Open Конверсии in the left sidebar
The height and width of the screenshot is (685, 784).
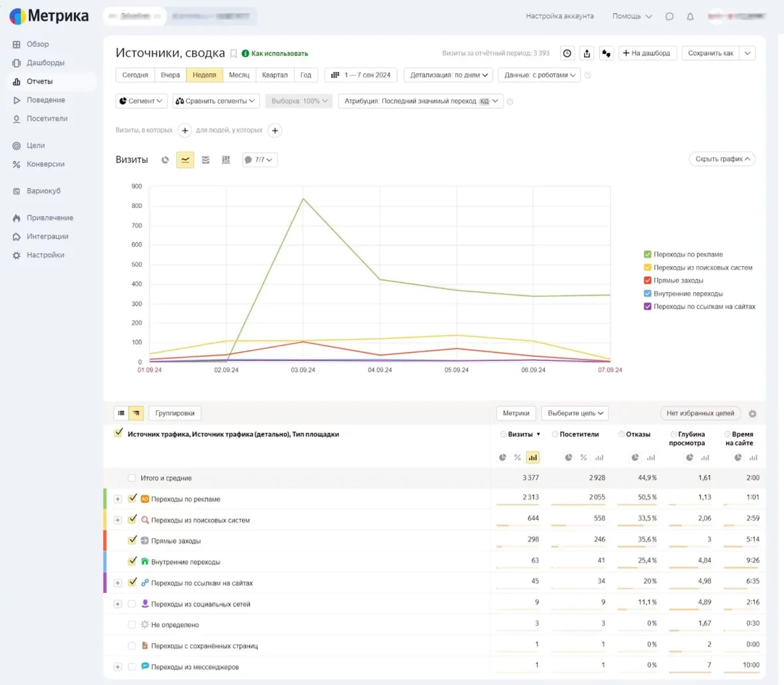click(45, 164)
